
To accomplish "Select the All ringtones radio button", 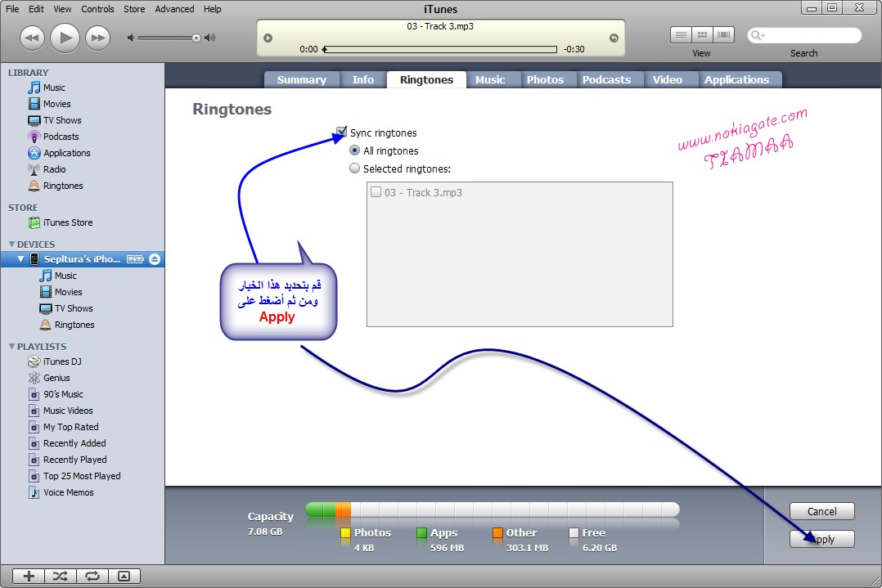I will pos(354,151).
